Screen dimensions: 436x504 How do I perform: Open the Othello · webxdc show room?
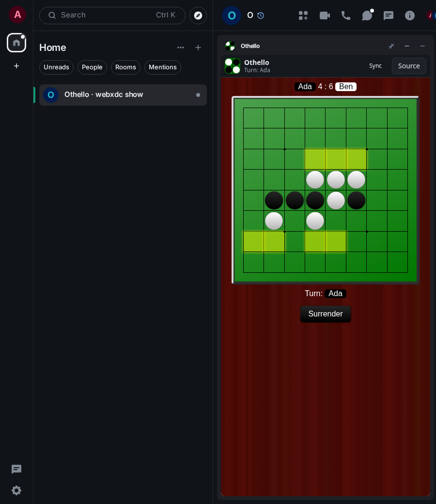(123, 95)
